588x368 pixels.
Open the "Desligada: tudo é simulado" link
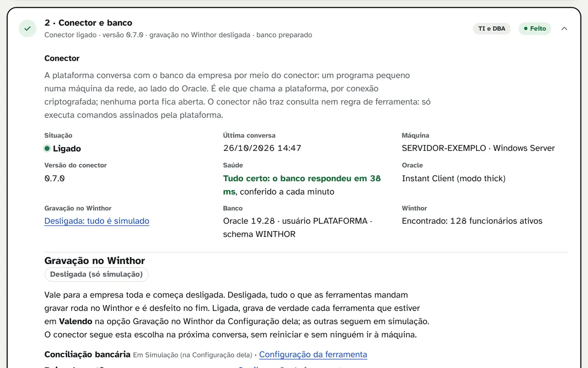[97, 221]
